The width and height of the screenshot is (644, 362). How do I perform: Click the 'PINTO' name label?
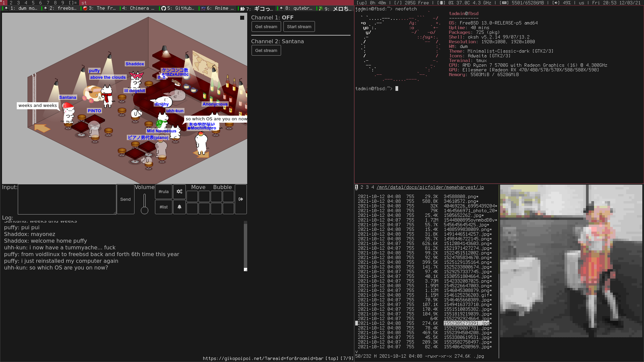(94, 111)
